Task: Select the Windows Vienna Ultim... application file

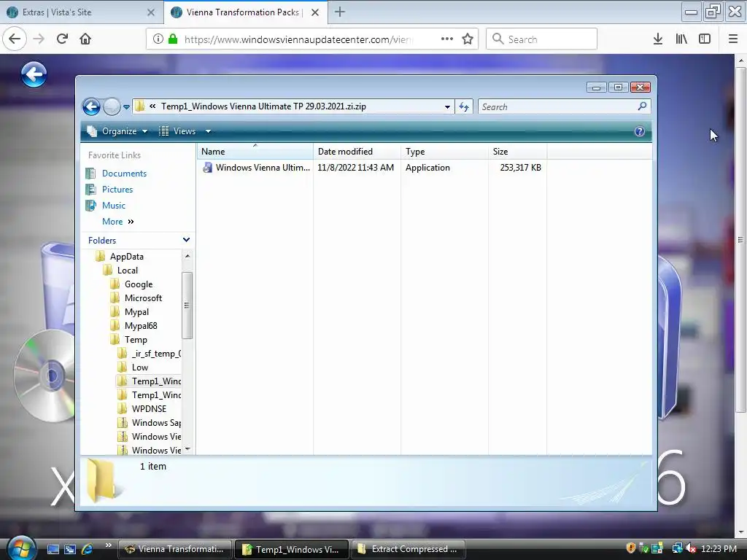Action: coord(256,168)
